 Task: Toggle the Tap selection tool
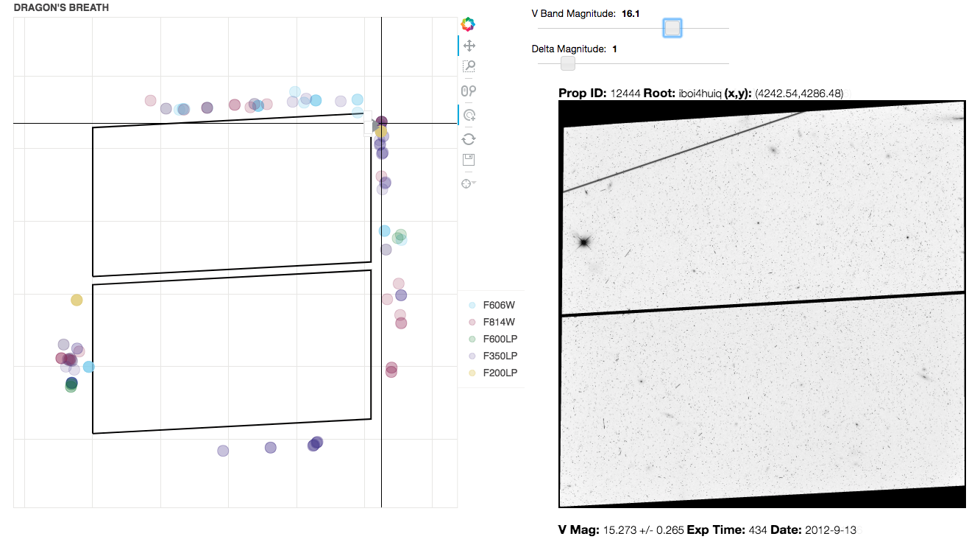pyautogui.click(x=468, y=115)
